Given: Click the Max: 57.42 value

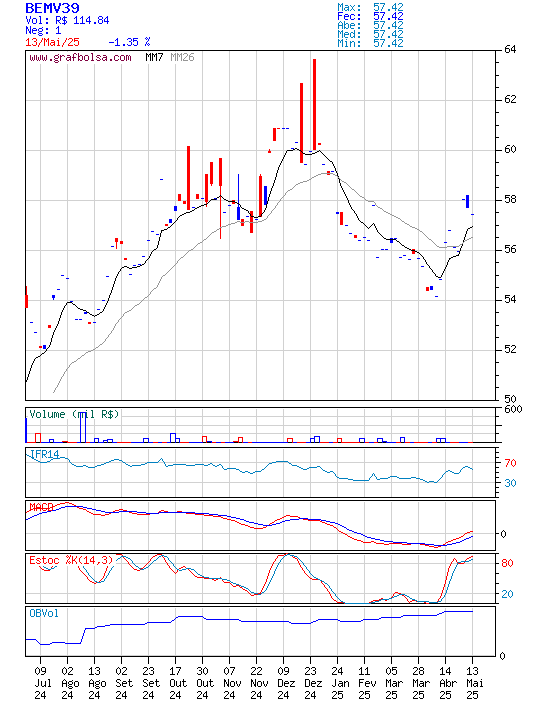Looking at the screenshot, I should 370,7.
